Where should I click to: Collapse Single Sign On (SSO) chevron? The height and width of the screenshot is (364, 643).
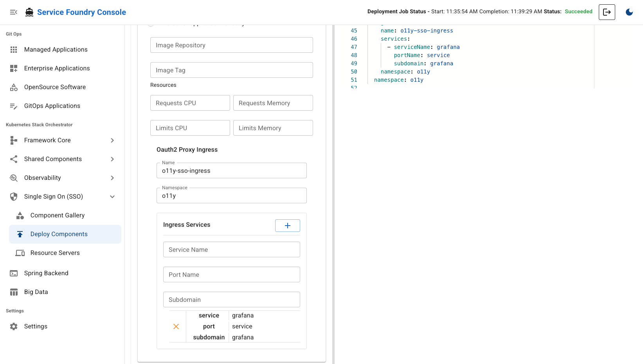pos(112,197)
